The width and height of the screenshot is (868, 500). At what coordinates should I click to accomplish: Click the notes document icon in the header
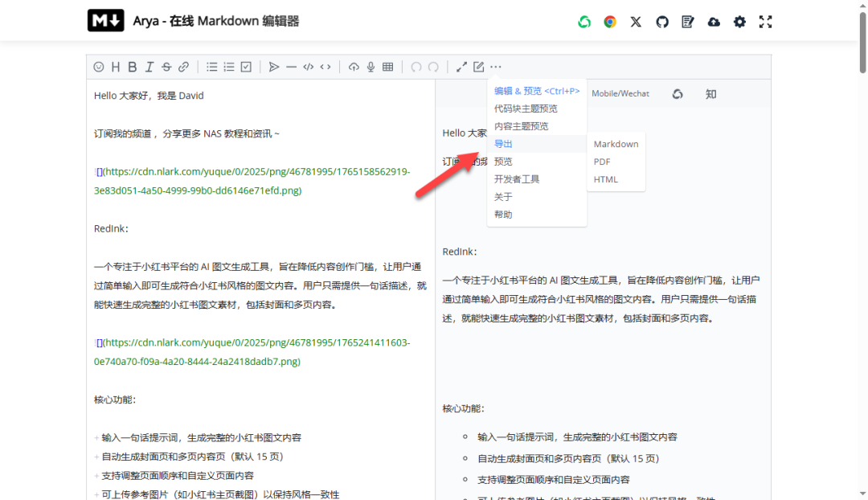tap(687, 22)
